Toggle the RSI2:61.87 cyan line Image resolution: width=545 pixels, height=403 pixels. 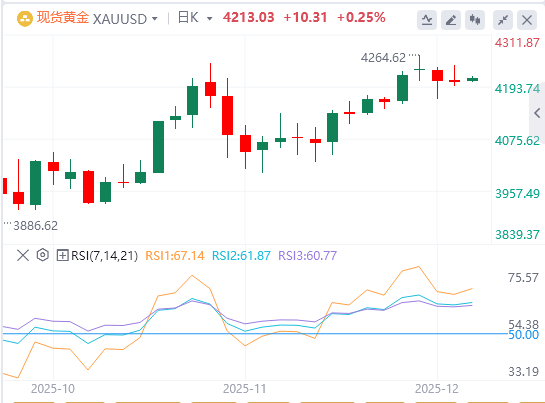click(x=241, y=256)
